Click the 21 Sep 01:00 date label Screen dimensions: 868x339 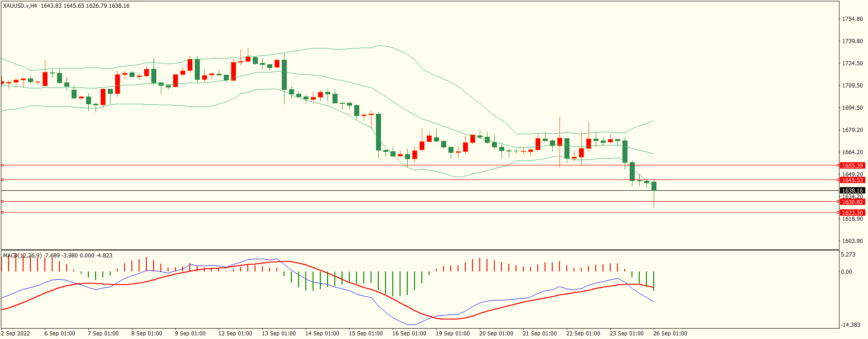click(540, 334)
